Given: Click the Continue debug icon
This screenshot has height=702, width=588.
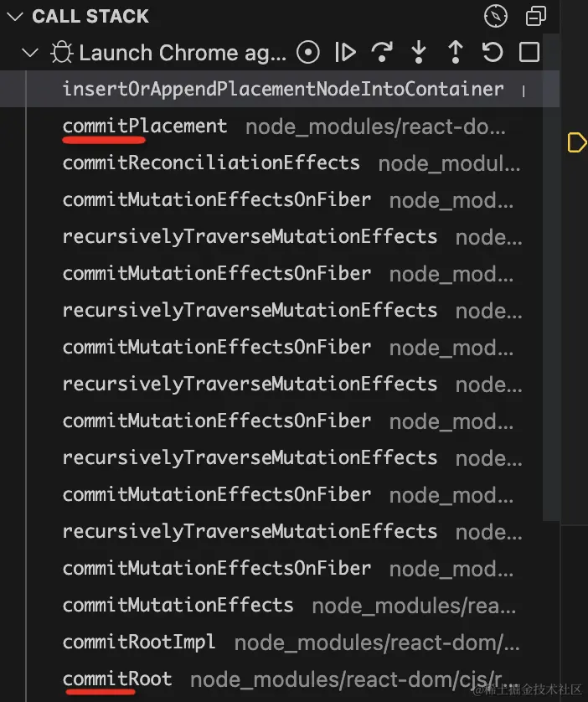Looking at the screenshot, I should (345, 53).
